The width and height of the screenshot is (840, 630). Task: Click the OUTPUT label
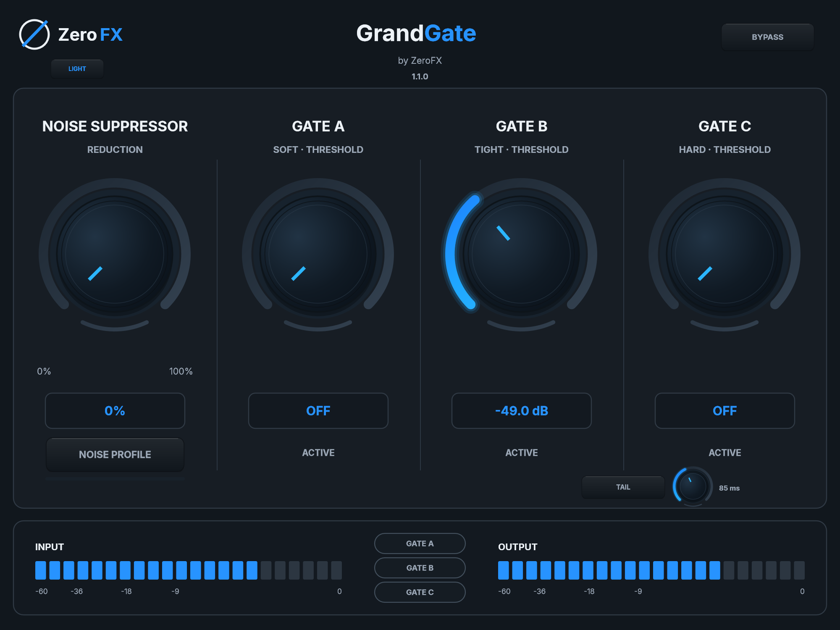[x=518, y=547]
